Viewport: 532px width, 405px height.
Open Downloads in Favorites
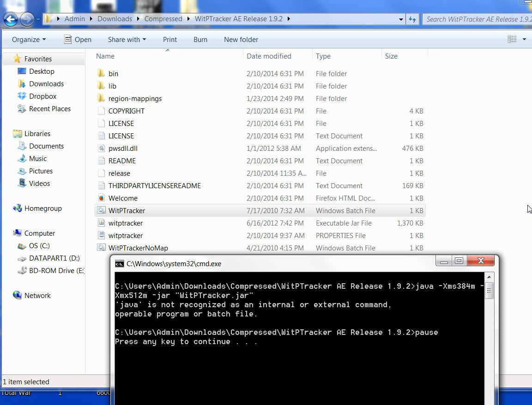[46, 84]
